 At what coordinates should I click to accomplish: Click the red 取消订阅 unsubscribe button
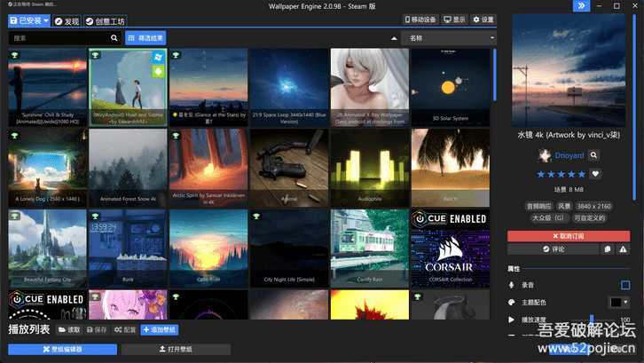569,236
